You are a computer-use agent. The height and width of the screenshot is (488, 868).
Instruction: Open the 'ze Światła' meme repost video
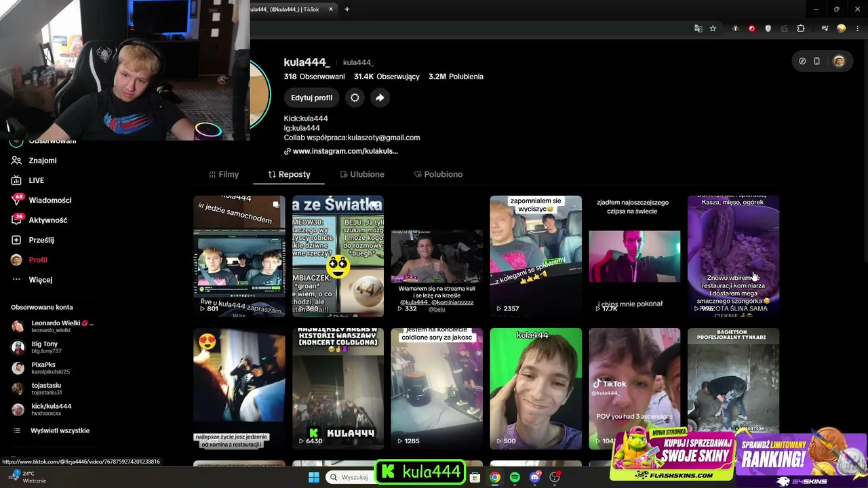(338, 256)
